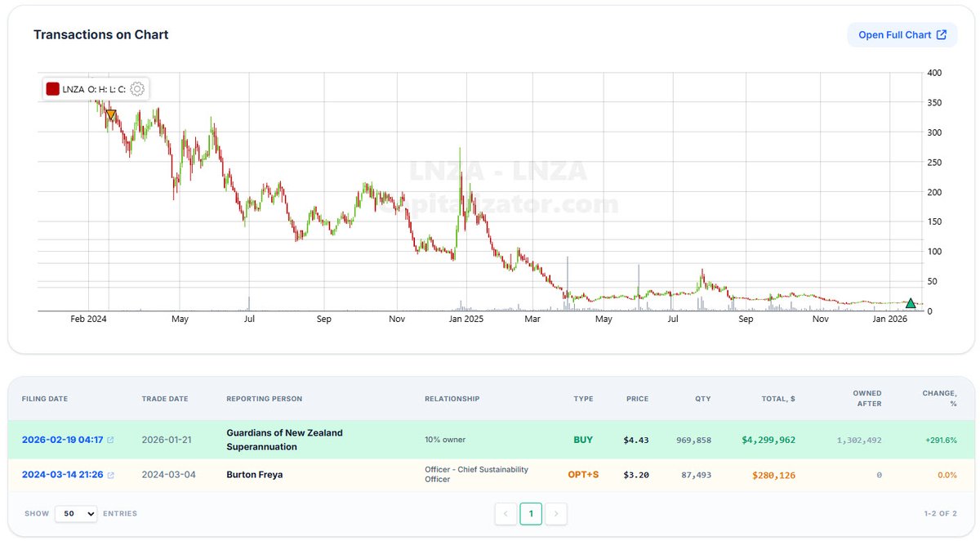Screen dimensions: 980x541
Task: Click the OPT+S transaction type
Action: pyautogui.click(x=583, y=475)
